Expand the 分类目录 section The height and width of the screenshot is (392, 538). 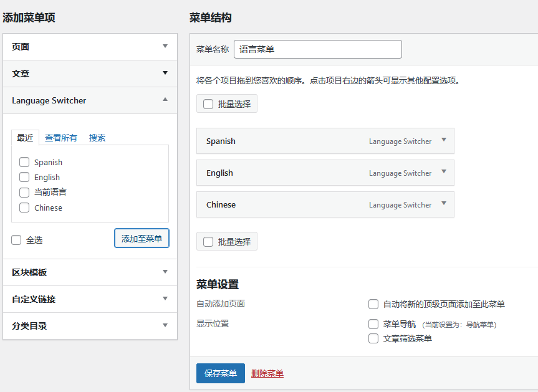point(165,325)
